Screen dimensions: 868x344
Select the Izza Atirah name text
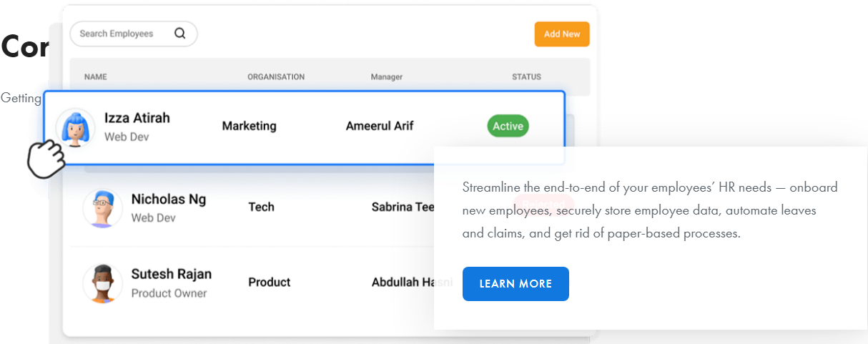coord(137,118)
